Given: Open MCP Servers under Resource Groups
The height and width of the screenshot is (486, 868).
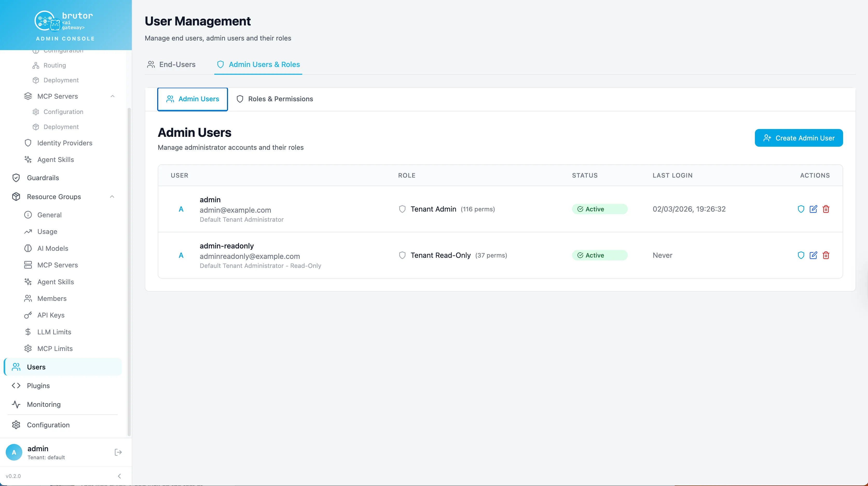Looking at the screenshot, I should (x=51, y=265).
